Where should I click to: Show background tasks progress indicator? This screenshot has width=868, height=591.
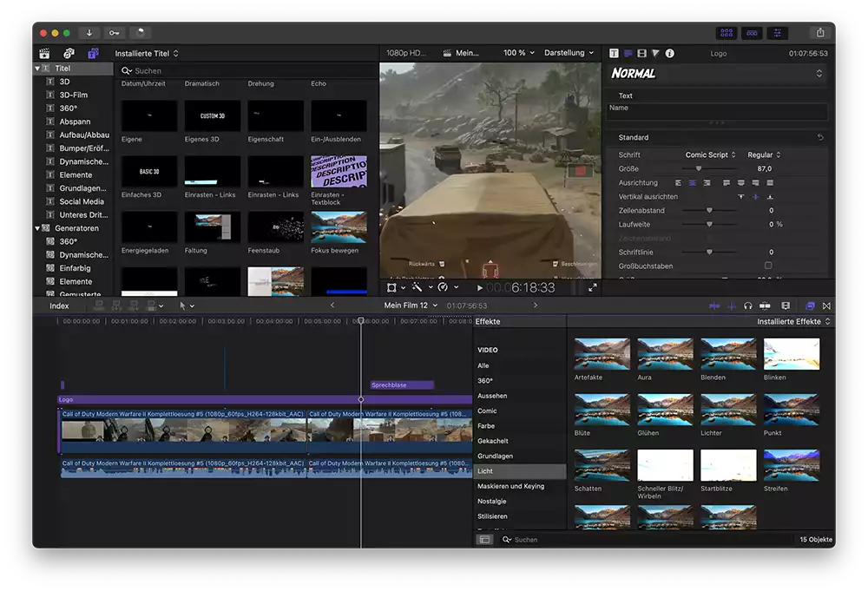(141, 33)
